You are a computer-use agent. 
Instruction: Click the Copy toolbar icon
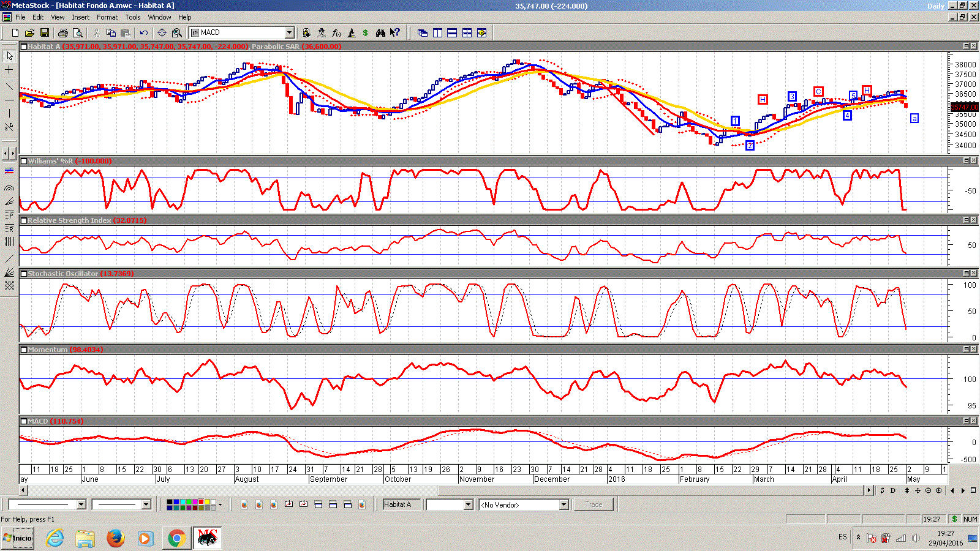pos(111,32)
